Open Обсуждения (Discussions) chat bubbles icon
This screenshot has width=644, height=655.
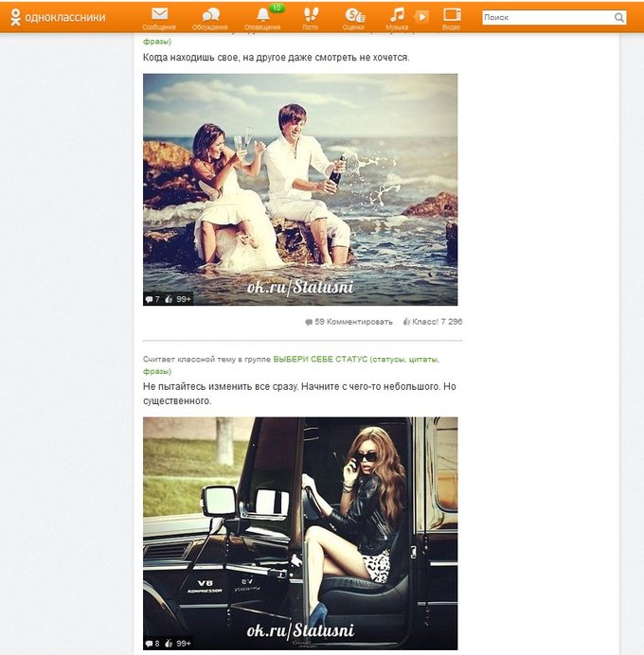point(210,15)
